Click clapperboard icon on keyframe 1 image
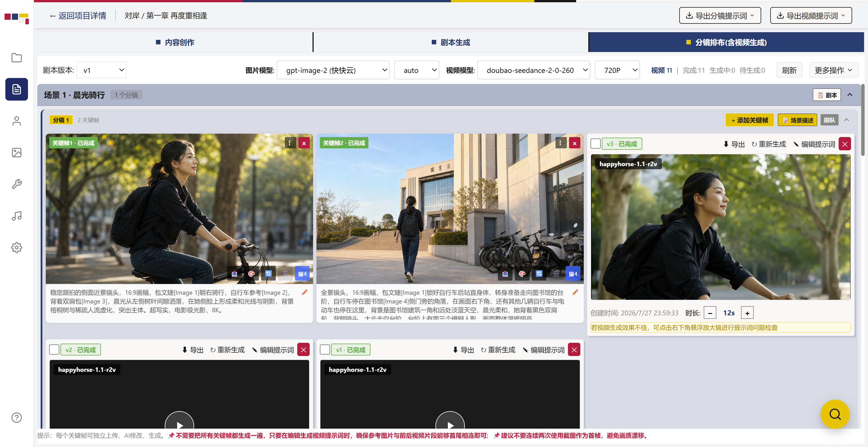Screen dimensions: 868x447 coord(285,274)
